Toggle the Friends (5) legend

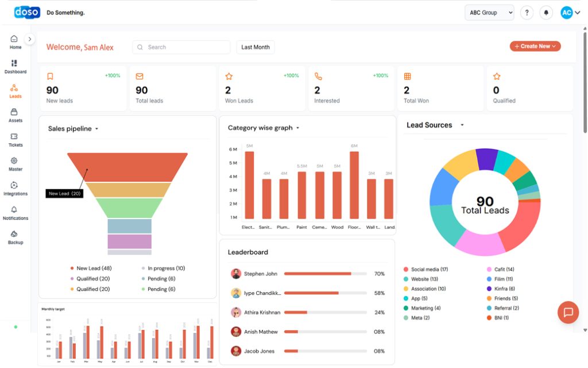tap(502, 299)
